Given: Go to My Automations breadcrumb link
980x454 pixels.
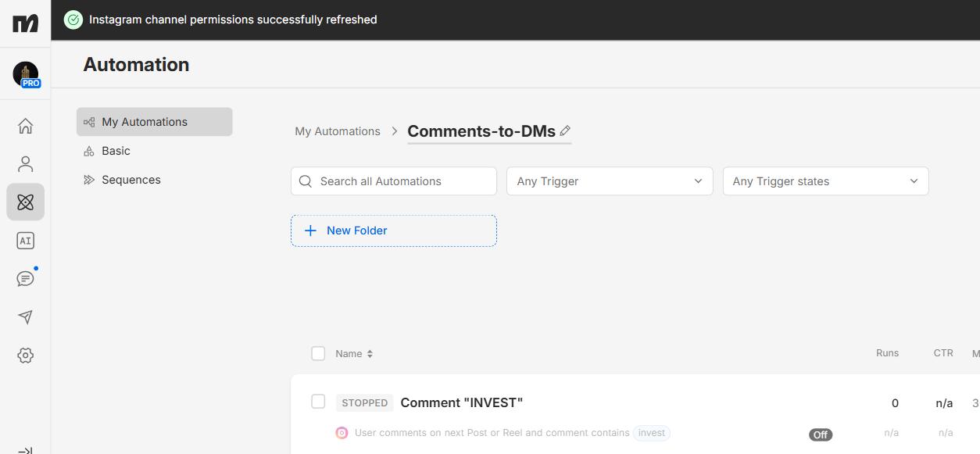Looking at the screenshot, I should pyautogui.click(x=338, y=131).
